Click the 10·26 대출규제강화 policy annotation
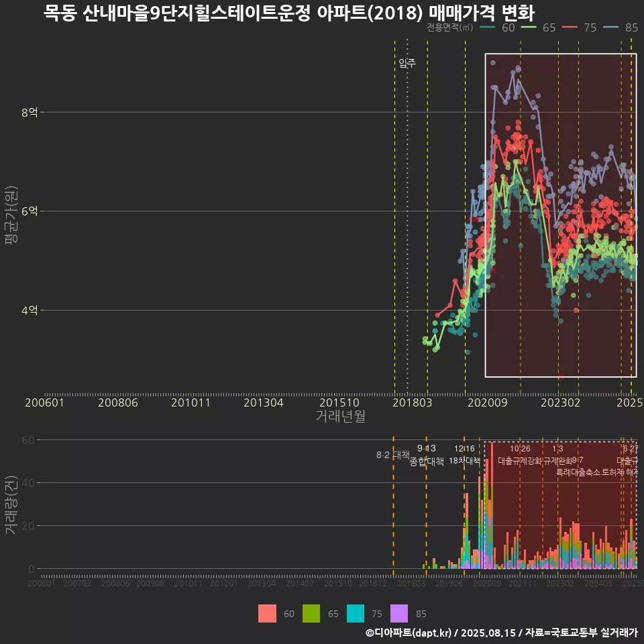Viewport: 644px width, 644px height. (x=521, y=455)
